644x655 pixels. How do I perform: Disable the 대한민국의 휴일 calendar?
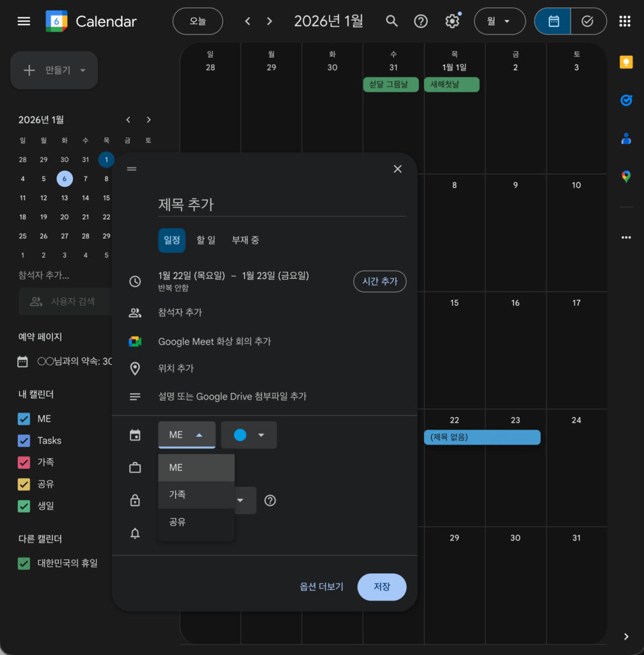pyautogui.click(x=24, y=564)
